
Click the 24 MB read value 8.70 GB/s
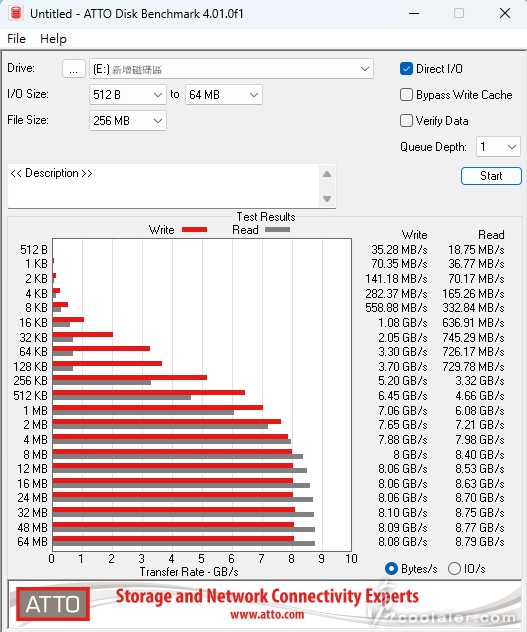pos(480,498)
